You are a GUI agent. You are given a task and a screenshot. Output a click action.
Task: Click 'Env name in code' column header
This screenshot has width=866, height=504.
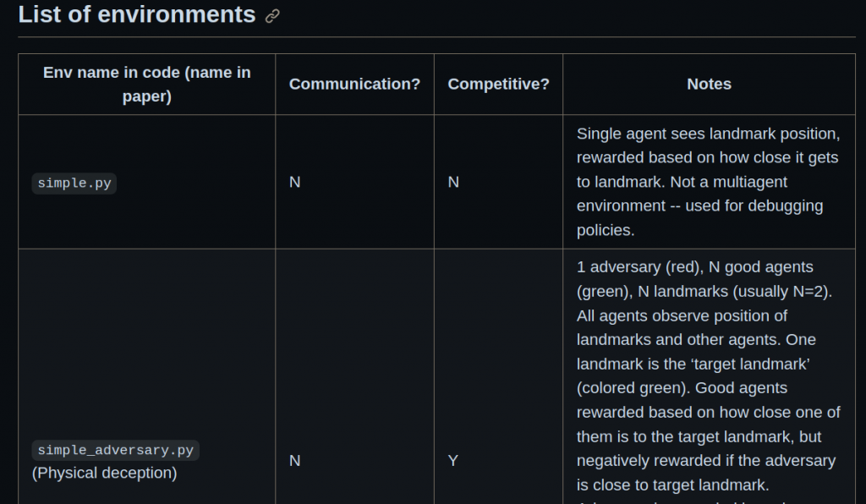[x=147, y=84]
